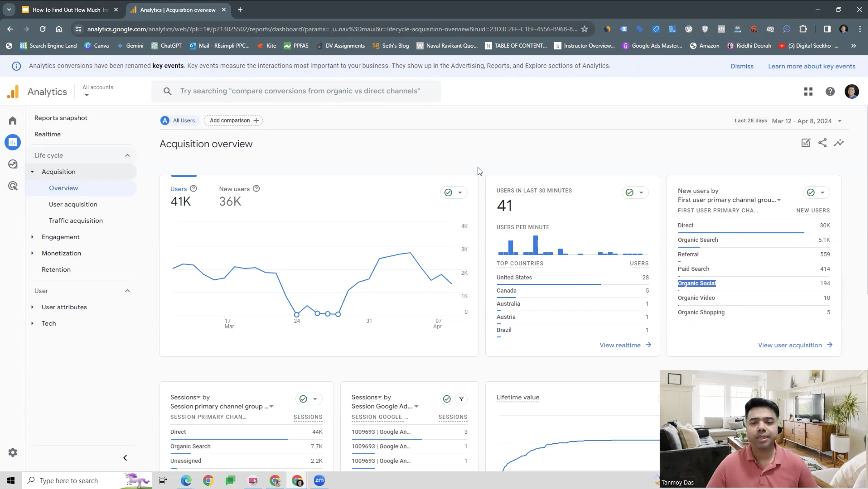Screen dimensions: 868x489
Task: Collapse the Life cycle section
Action: pyautogui.click(x=127, y=155)
